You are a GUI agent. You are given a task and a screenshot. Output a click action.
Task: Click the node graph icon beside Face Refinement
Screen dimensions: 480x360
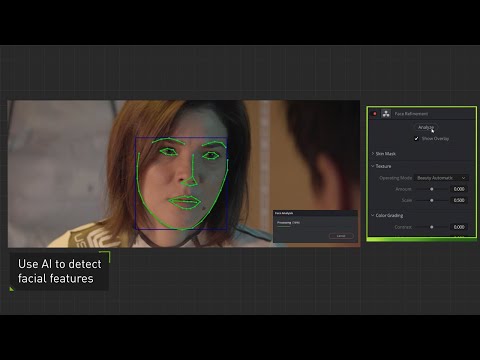pos(386,114)
